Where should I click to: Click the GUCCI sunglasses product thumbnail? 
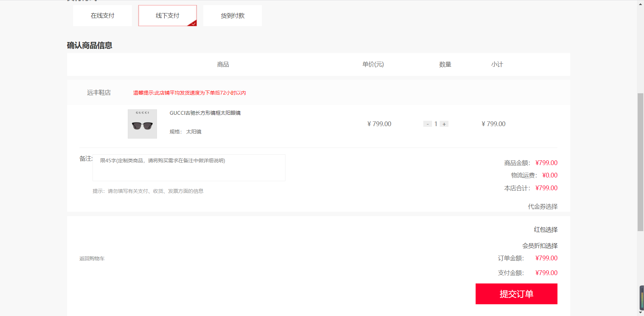pyautogui.click(x=142, y=124)
